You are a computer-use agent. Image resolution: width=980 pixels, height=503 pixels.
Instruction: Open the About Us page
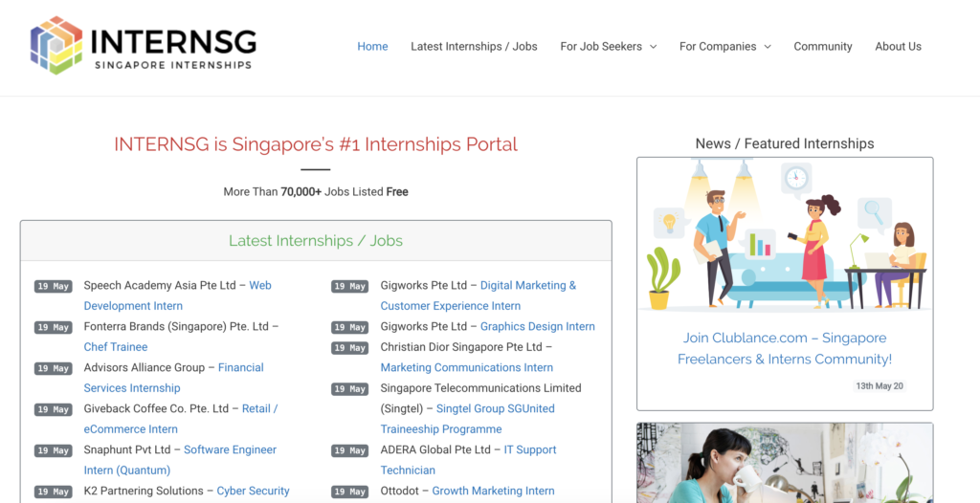[898, 46]
